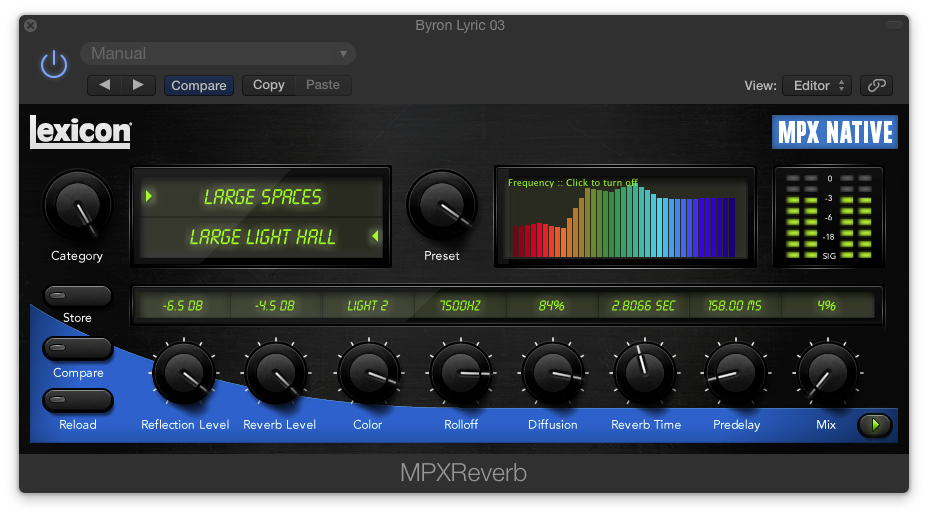Click the -4.5 dB reverb level value
Image resolution: width=928 pixels, height=516 pixels.
click(275, 306)
